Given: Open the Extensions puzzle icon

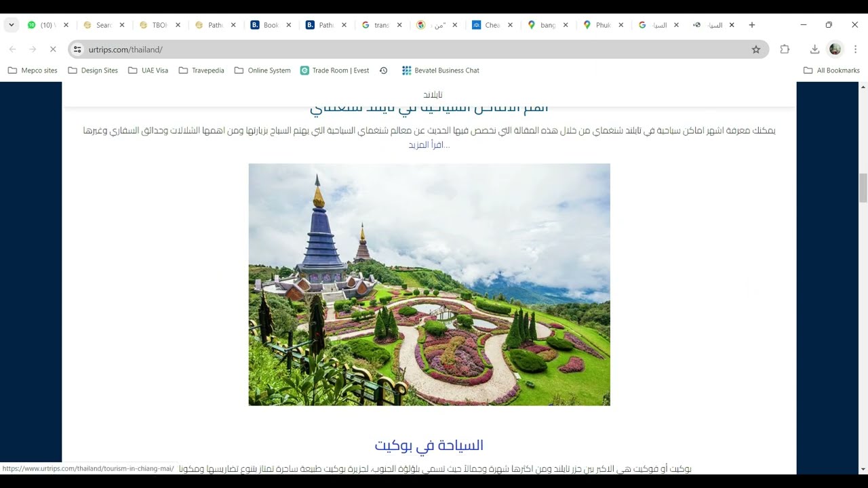Looking at the screenshot, I should [785, 49].
